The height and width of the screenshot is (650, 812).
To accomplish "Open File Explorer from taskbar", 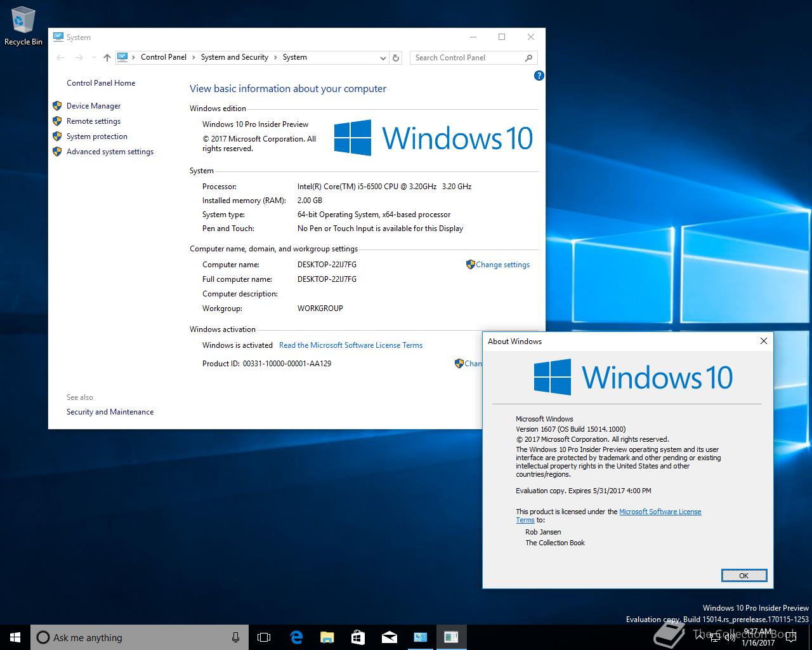I will coord(327,637).
